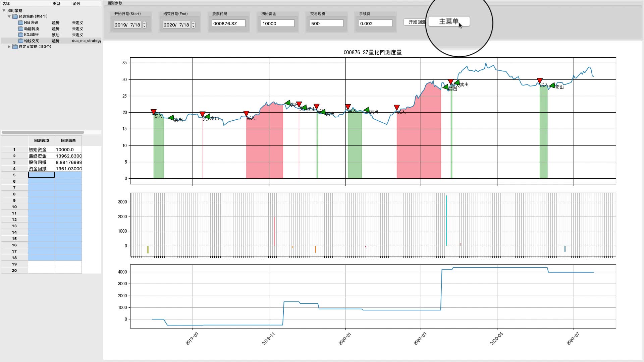
Task: Click the 趋势 type cell for N日突破
Action: (x=56, y=23)
